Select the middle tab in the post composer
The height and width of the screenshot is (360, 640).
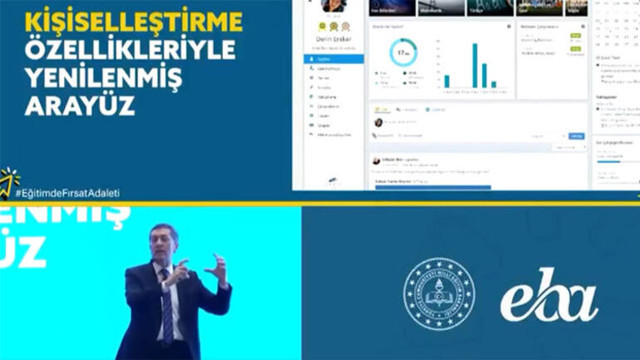point(407,109)
